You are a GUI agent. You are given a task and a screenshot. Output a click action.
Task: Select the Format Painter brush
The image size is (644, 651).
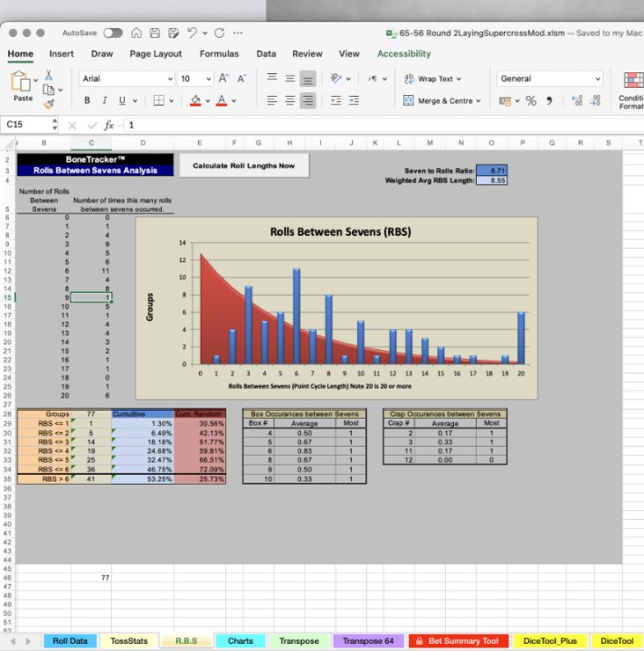[49, 104]
